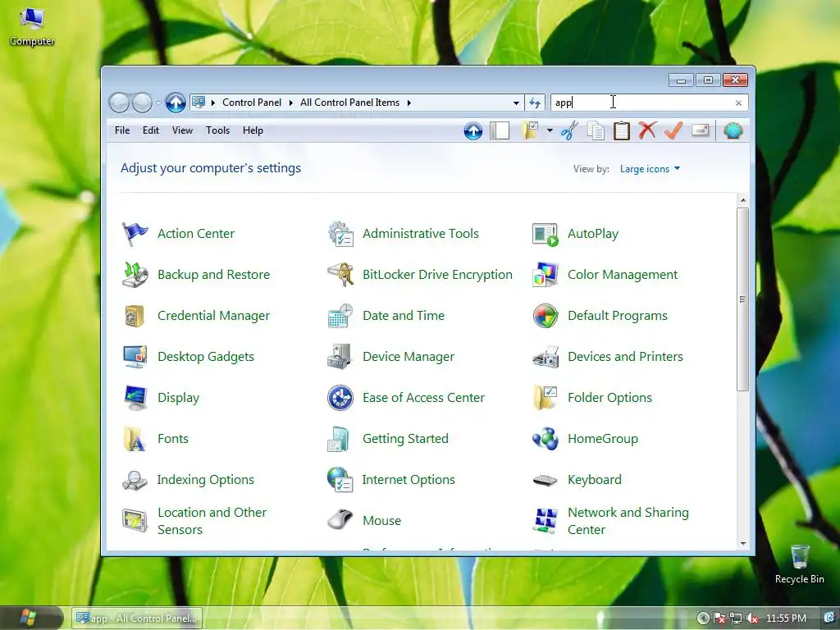Viewport: 840px width, 630px height.
Task: Open Indexing Options
Action: coord(188,480)
